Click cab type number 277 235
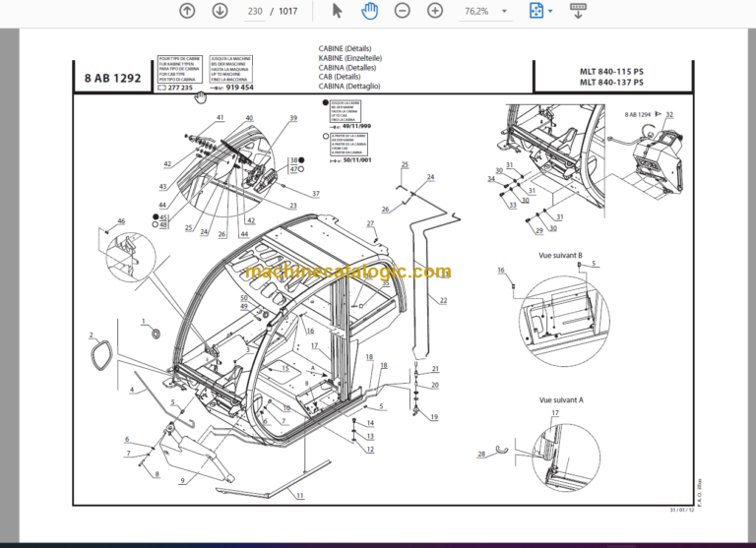 pos(180,88)
